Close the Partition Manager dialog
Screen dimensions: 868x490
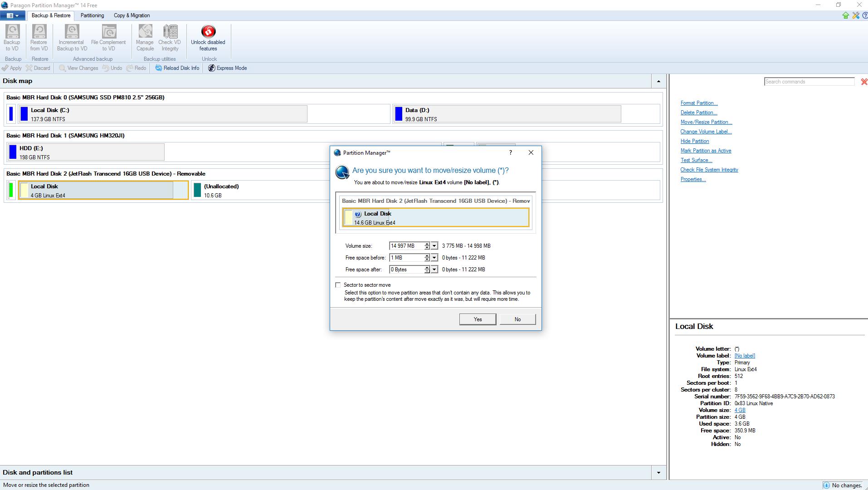point(531,152)
